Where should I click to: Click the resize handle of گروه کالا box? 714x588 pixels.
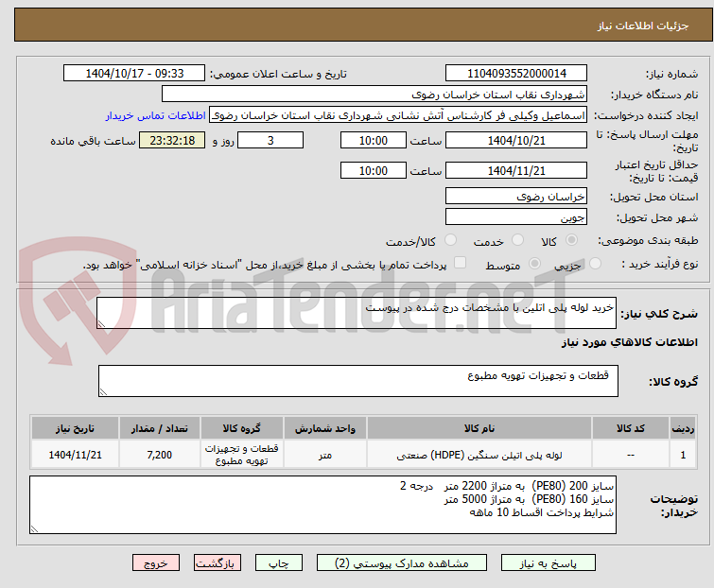[103, 392]
